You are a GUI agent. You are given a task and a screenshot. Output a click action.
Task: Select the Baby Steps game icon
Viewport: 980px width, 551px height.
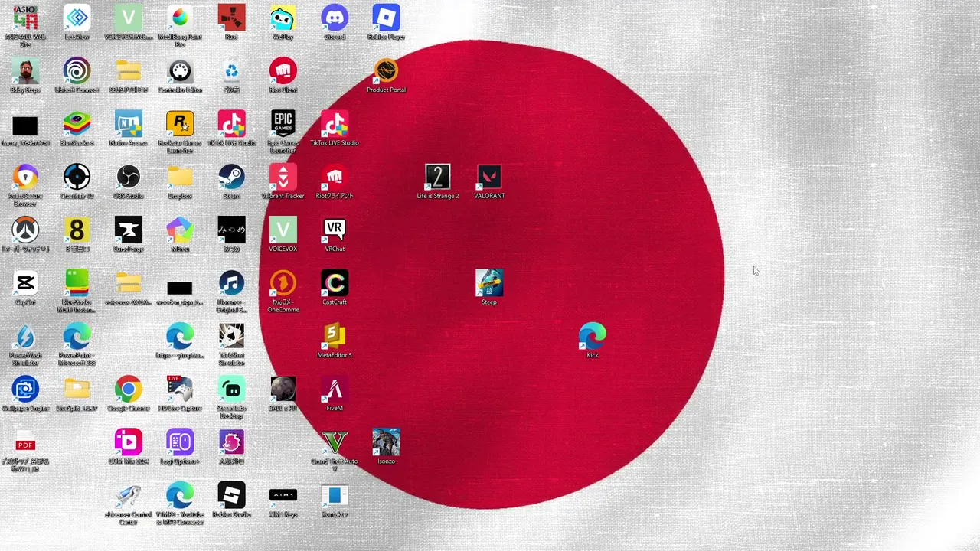pyautogui.click(x=25, y=71)
